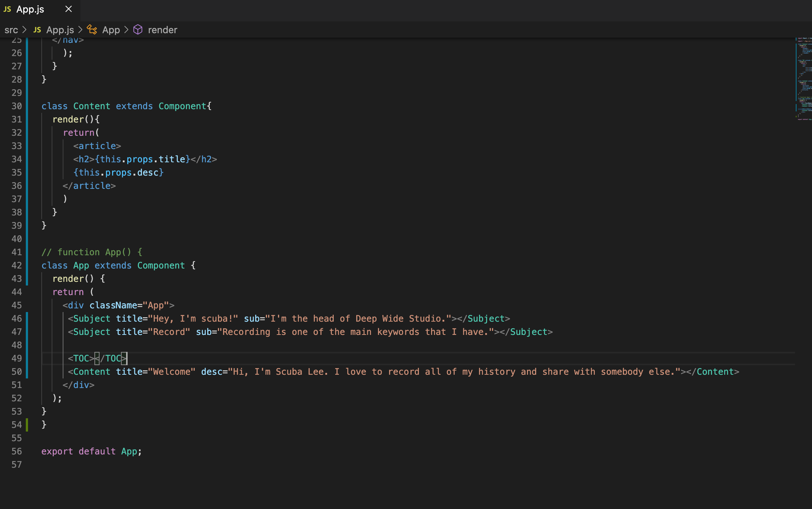Click the JS file icon in the App.js tab
This screenshot has height=509, width=812.
(x=7, y=9)
